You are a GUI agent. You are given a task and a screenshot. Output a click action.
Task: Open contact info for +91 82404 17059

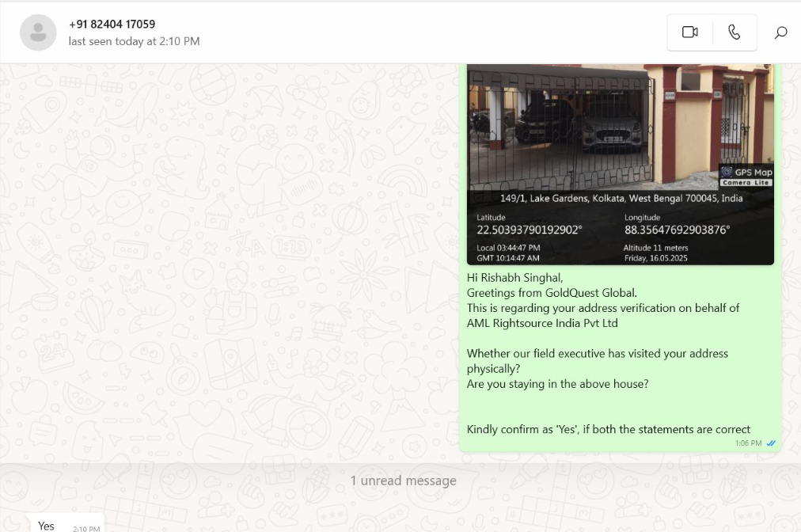coord(112,25)
